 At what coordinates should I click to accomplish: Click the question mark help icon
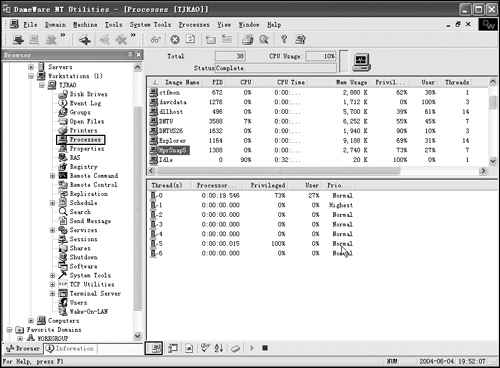click(x=284, y=40)
